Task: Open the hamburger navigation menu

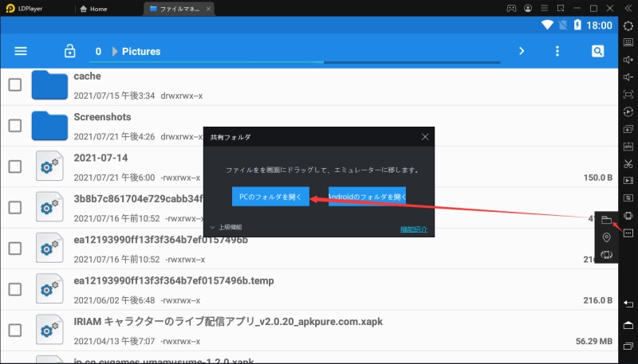Action: pos(21,51)
